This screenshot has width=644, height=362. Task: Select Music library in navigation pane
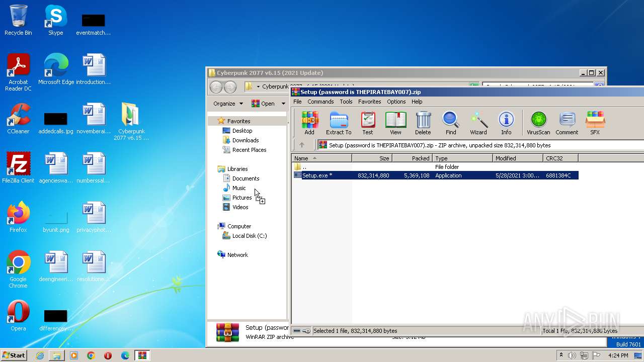click(x=239, y=188)
